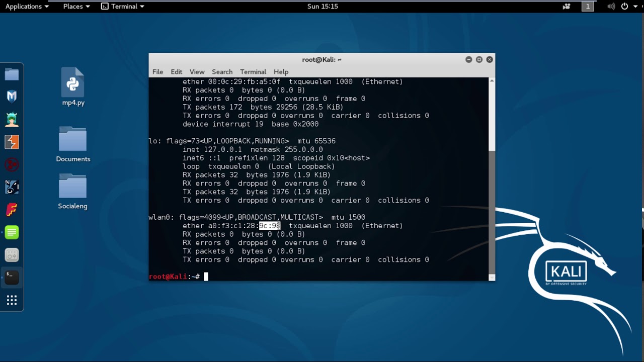
Task: Open the Applications menu
Action: click(27, 7)
